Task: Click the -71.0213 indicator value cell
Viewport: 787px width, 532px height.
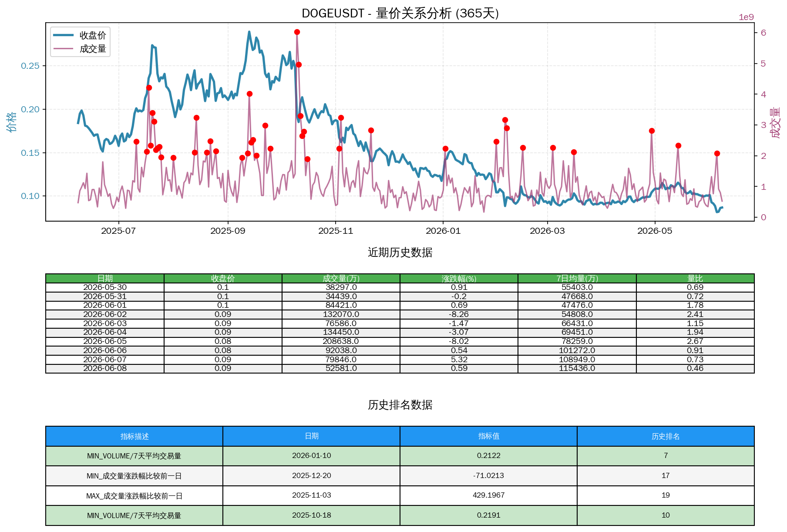Action: 488,476
